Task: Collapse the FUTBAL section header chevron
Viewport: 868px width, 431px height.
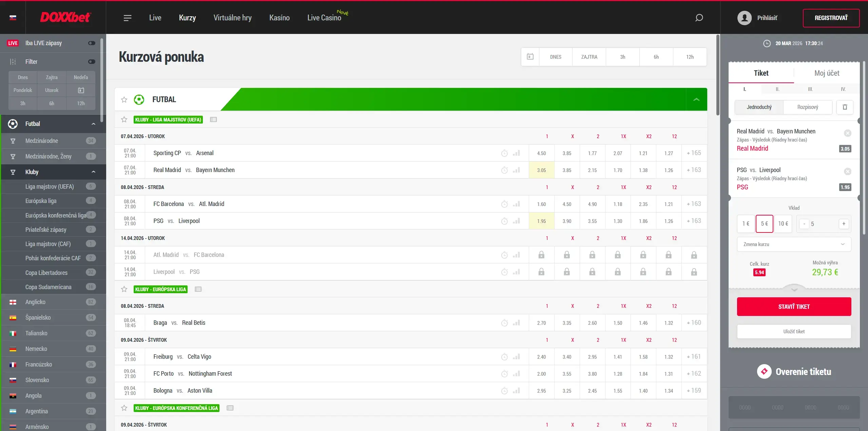Action: [697, 99]
